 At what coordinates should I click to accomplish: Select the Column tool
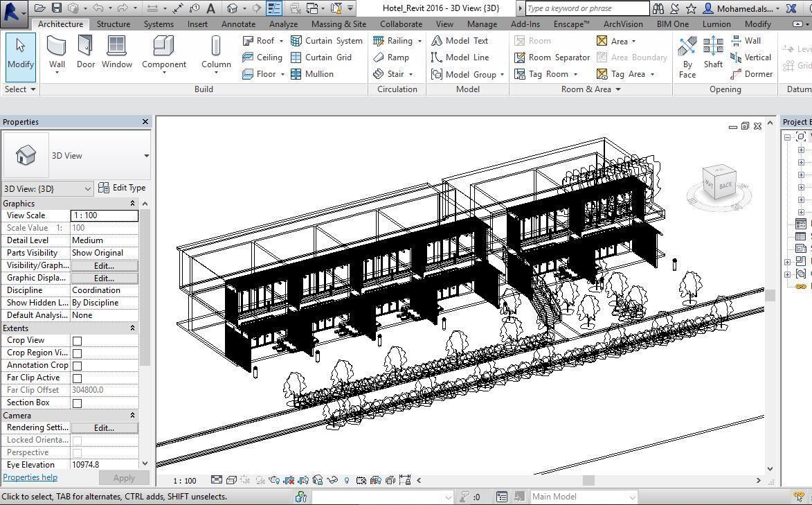pos(216,54)
